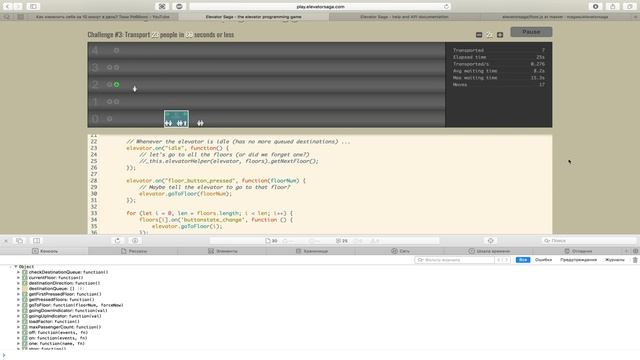Expand maxPassengerCount property
The height and width of the screenshot is (360, 640).
18,327
